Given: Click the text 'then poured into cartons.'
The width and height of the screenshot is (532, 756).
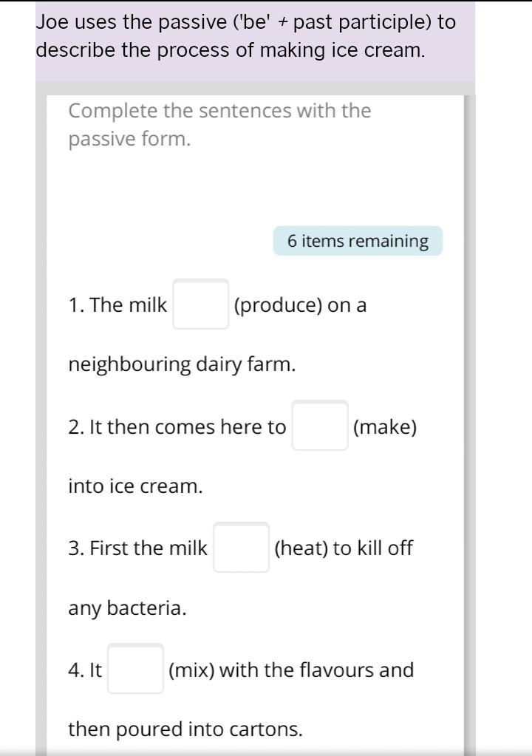Looking at the screenshot, I should point(185,729).
